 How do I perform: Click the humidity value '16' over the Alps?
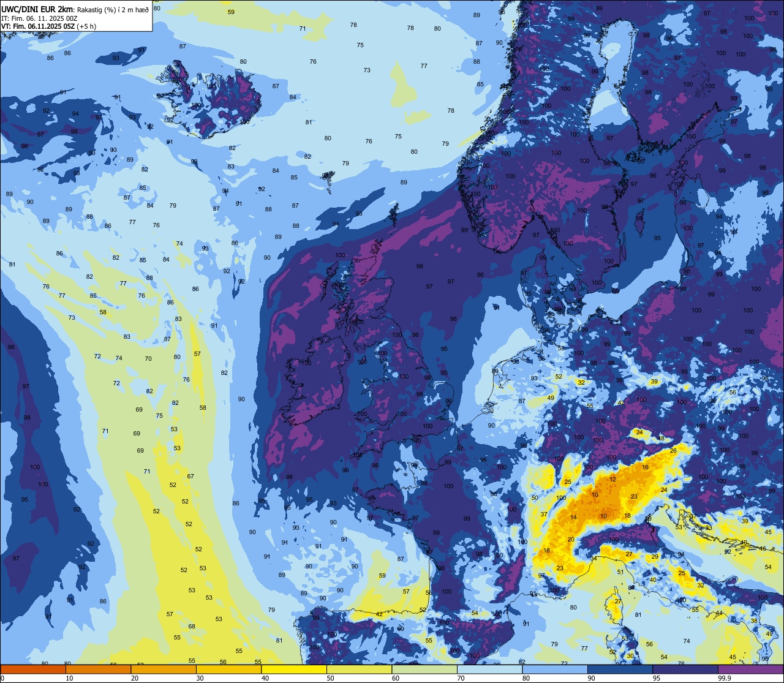[645, 467]
